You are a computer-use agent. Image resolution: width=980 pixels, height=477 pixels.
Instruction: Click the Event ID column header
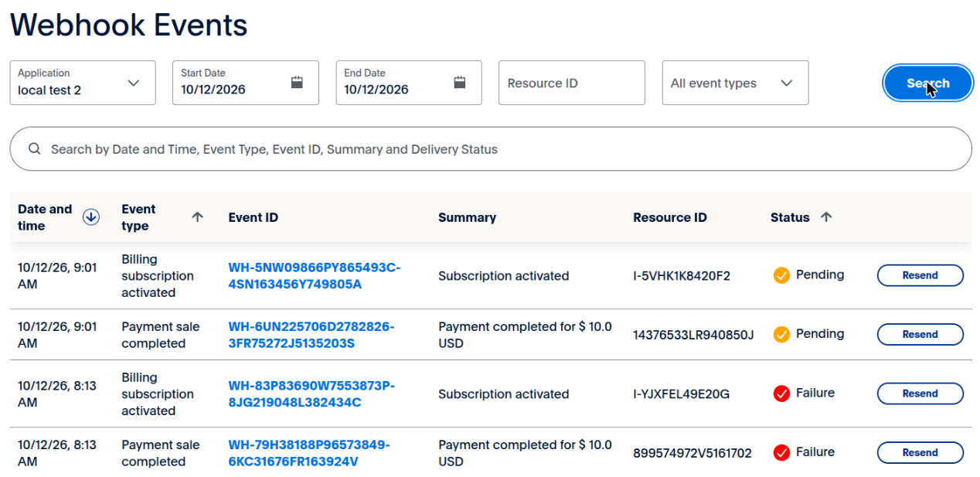pos(254,217)
